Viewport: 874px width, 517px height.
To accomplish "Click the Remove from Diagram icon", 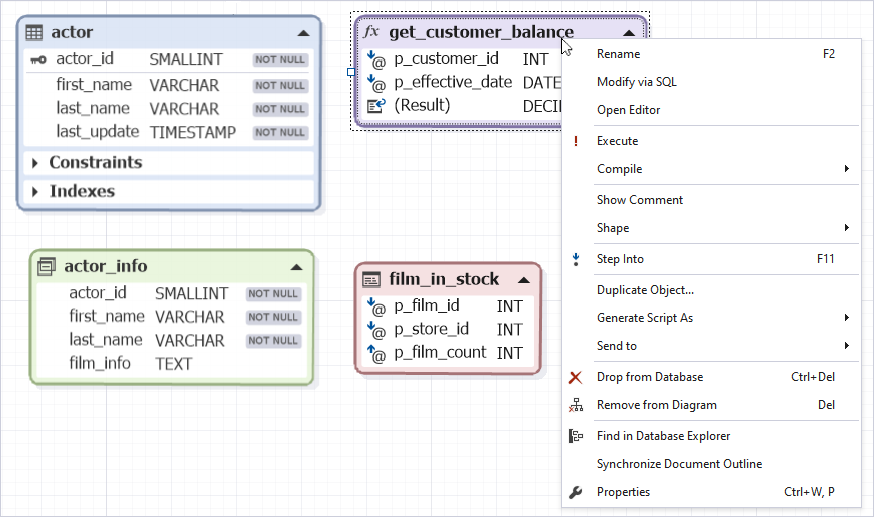I will coord(576,405).
